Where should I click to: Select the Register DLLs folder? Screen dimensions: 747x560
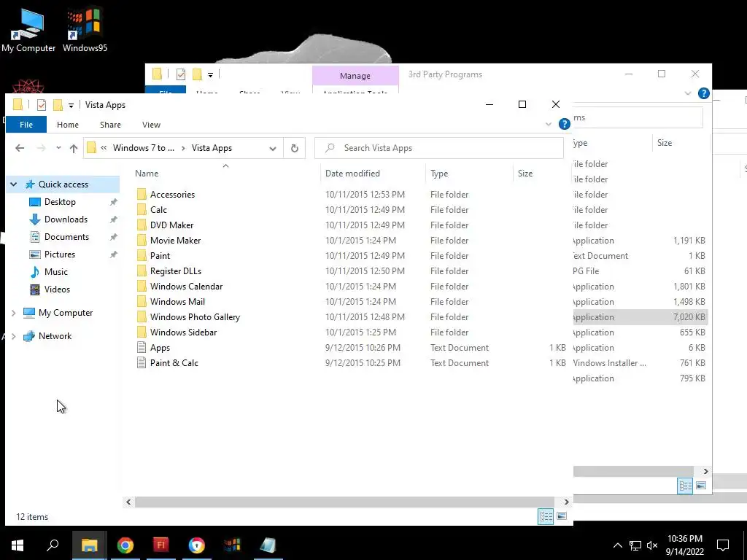pos(176,271)
